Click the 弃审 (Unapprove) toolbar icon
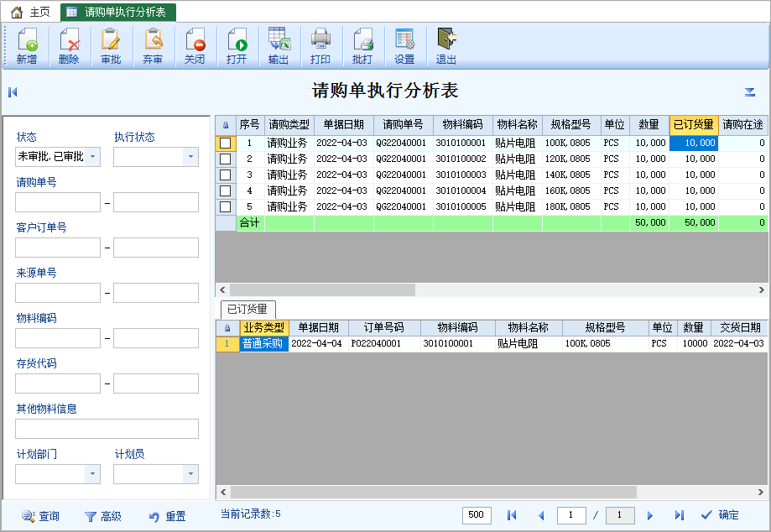 (153, 46)
